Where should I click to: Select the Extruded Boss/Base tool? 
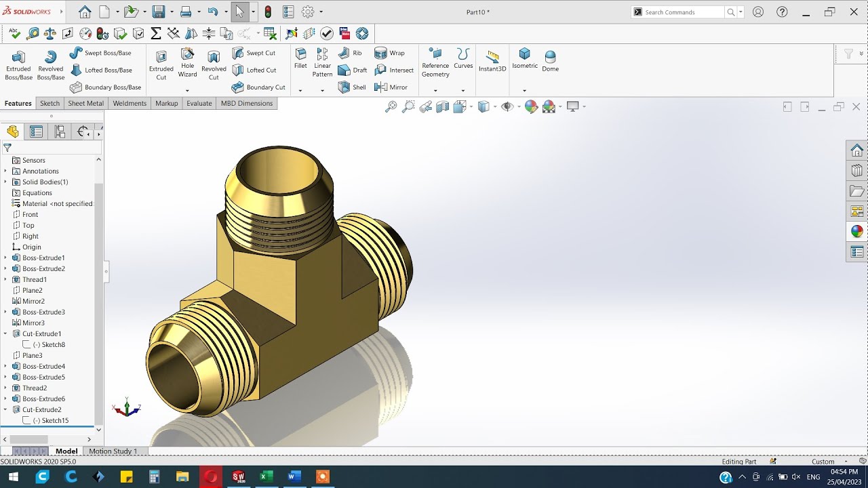[18, 66]
